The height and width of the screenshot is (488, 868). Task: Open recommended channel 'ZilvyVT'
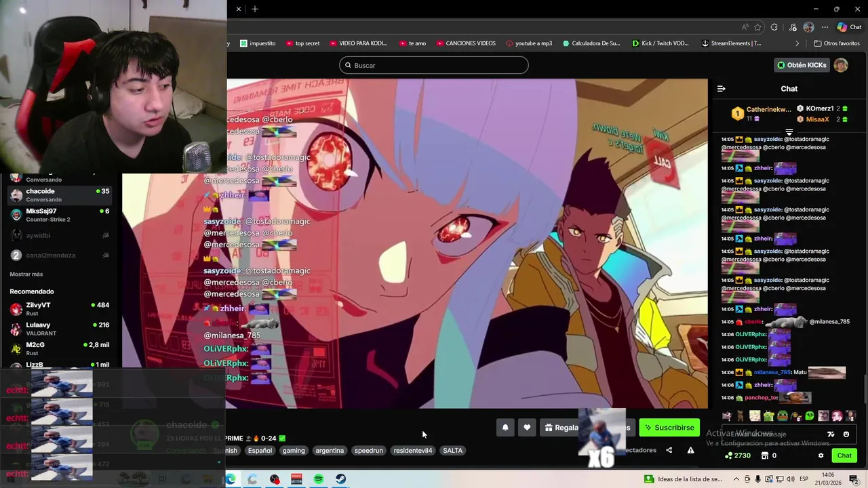[x=60, y=309]
